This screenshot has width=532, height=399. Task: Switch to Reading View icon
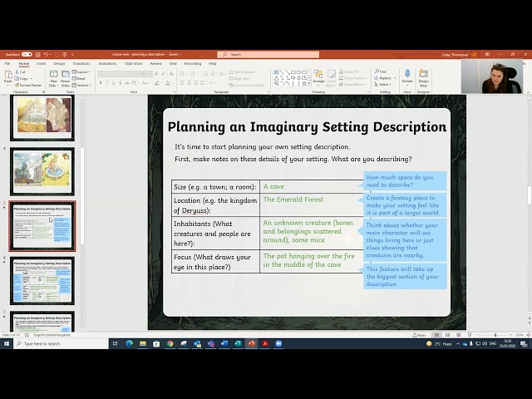(x=459, y=335)
